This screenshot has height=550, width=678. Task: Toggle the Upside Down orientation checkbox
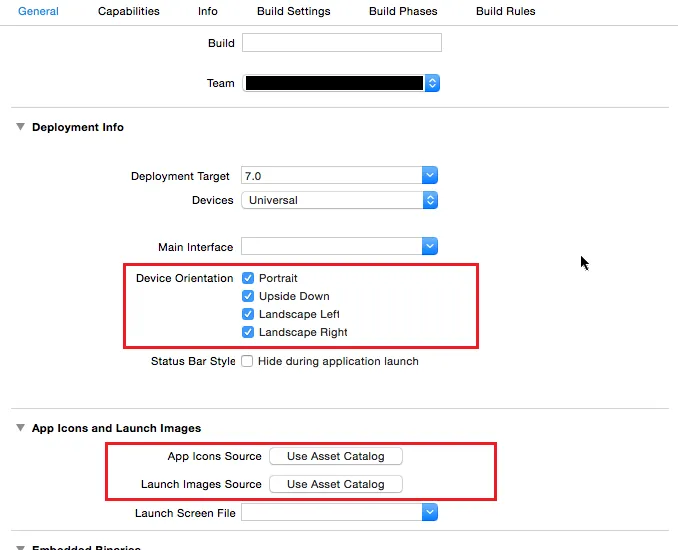(248, 296)
